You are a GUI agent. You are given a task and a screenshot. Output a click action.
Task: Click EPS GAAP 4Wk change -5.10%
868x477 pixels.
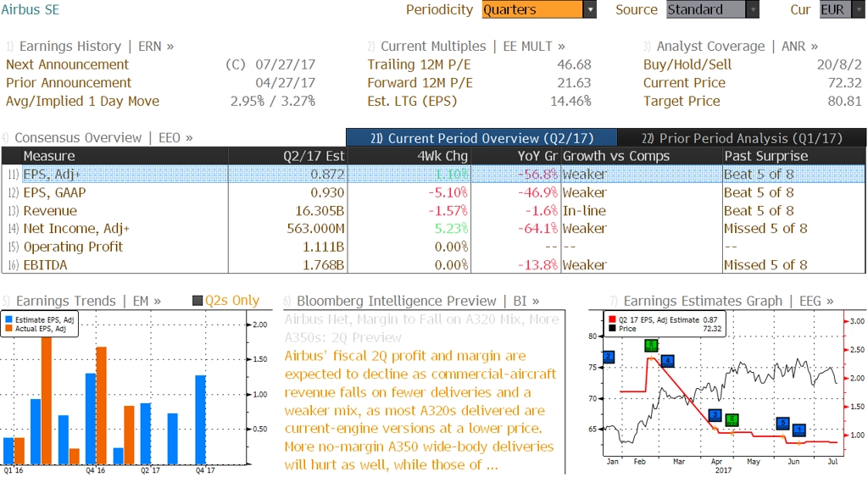448,192
